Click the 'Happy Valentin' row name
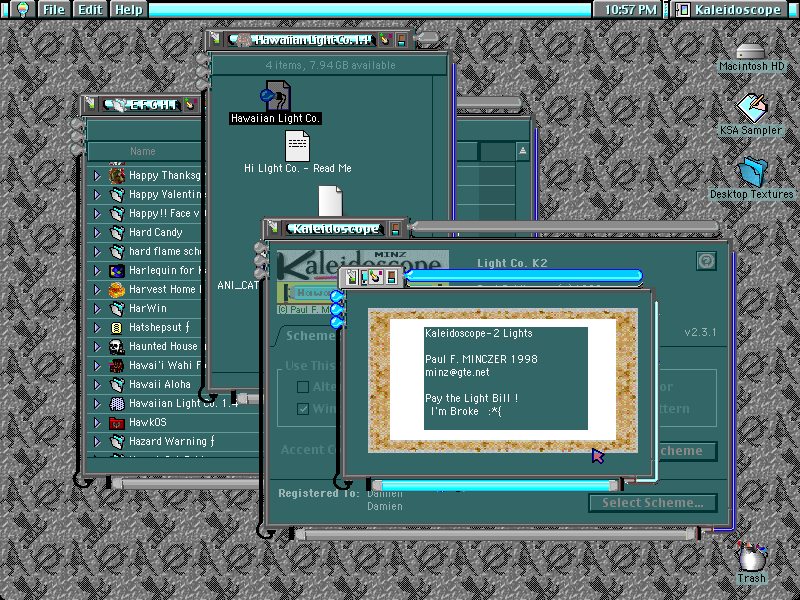800x600 pixels. tap(166, 194)
